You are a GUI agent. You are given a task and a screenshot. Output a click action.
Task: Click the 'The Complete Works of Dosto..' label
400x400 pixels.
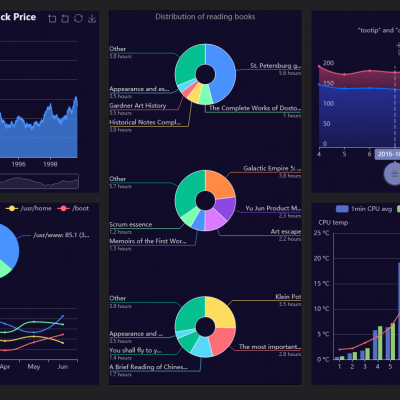(255, 108)
